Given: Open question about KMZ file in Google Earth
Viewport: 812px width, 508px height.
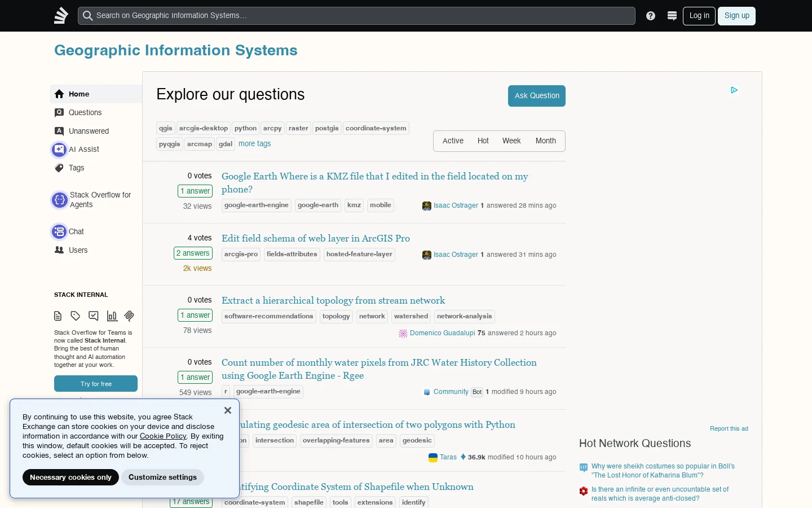Looking at the screenshot, I should (375, 183).
